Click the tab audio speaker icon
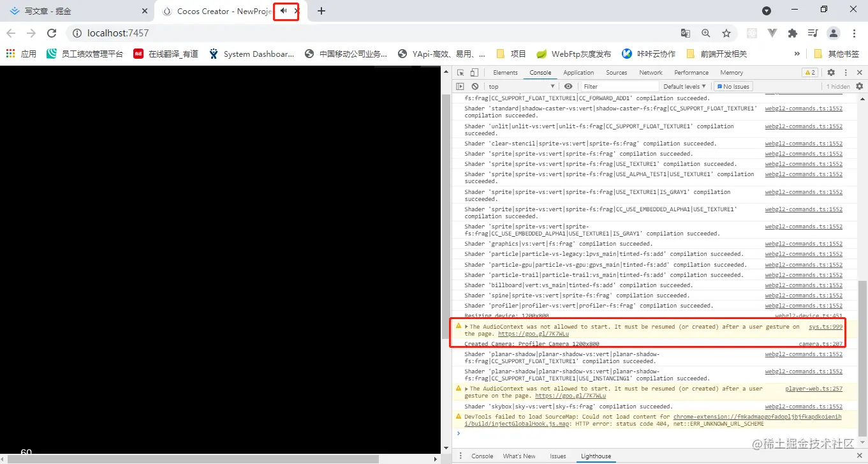This screenshot has height=464, width=868. coord(283,11)
